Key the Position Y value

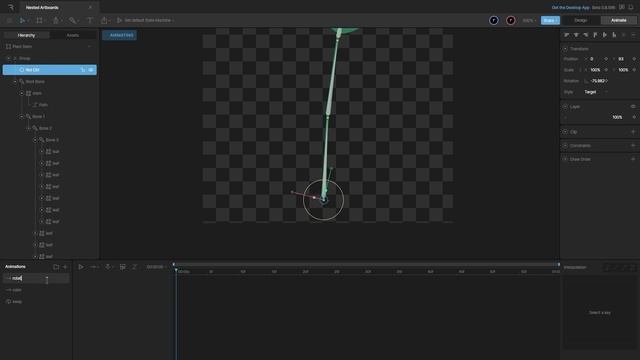point(634,59)
